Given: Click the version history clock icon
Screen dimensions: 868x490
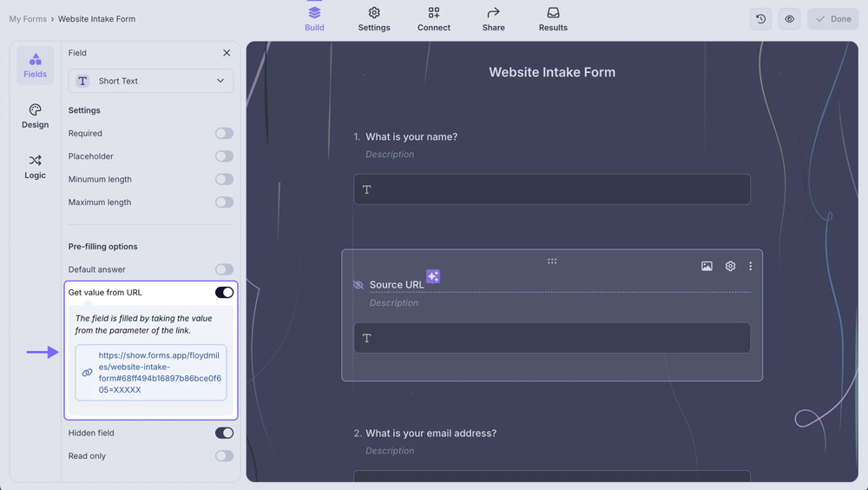Looking at the screenshot, I should [761, 19].
